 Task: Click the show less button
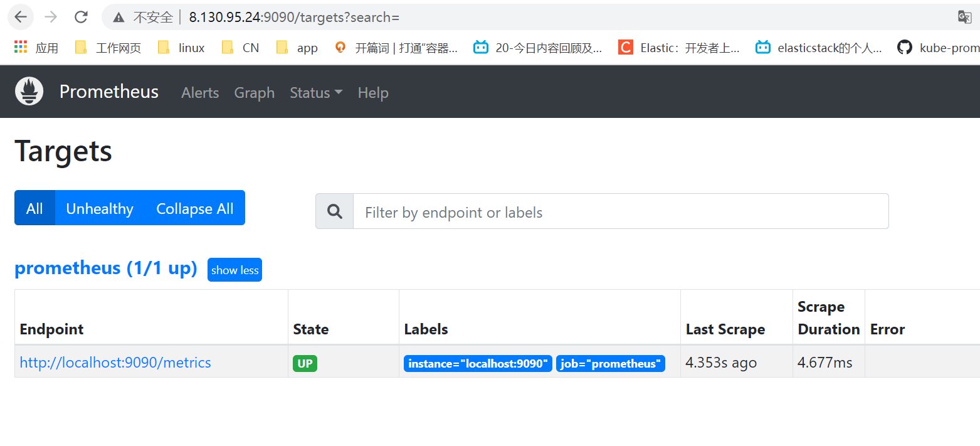(x=234, y=270)
